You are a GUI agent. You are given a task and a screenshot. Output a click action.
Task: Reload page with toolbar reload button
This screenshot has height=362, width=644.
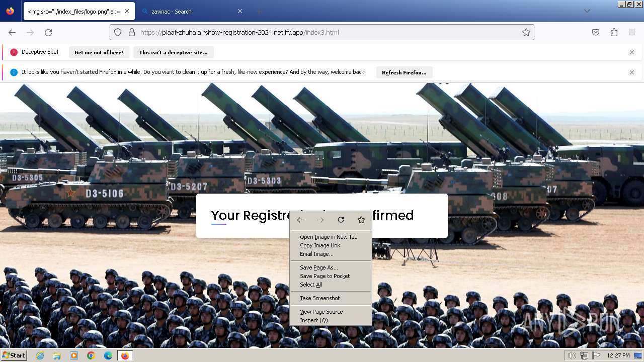coord(48,32)
